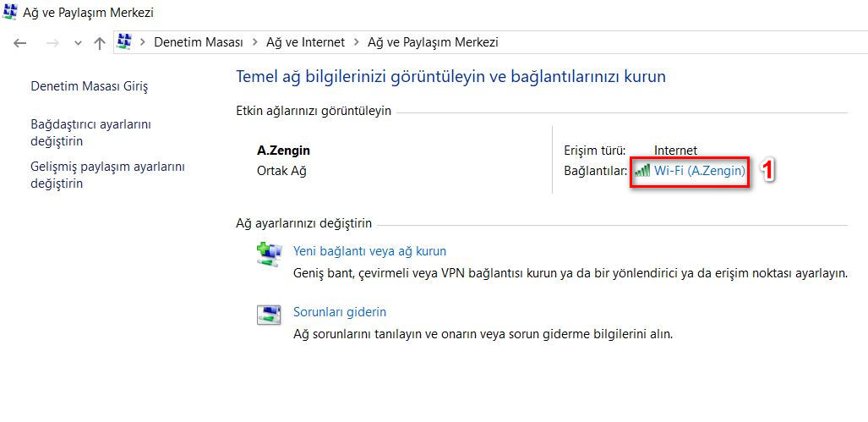The height and width of the screenshot is (422, 868).
Task: Click the Geniş bant, çevirmeli description text
Action: click(570, 273)
